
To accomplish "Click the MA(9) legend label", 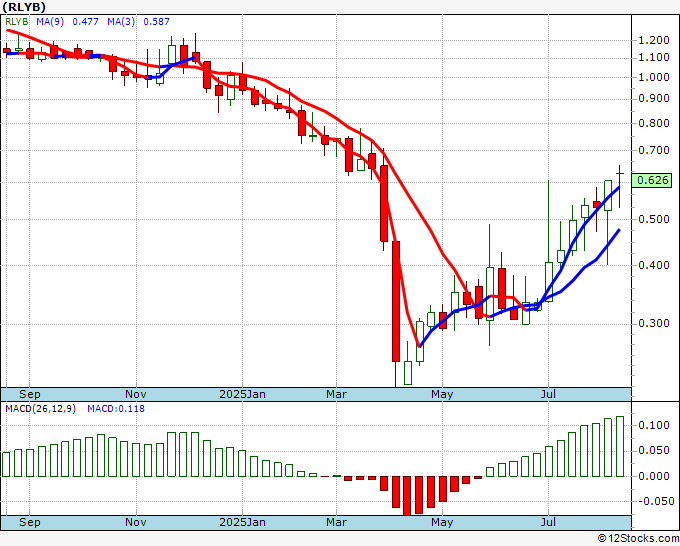I will tap(50, 22).
